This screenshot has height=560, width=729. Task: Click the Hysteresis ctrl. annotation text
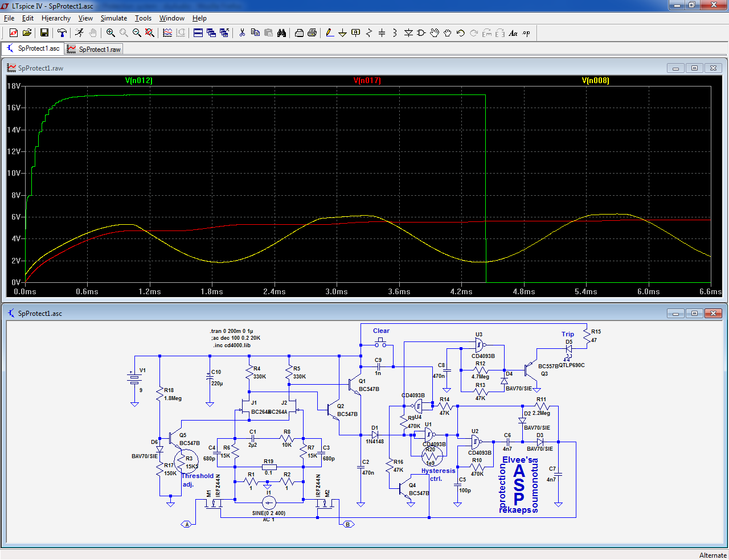(438, 475)
